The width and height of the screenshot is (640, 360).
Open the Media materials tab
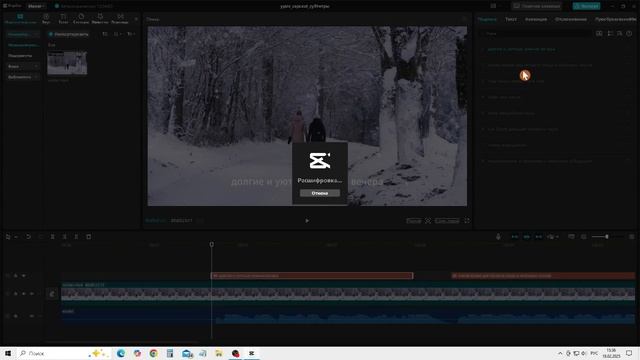[20, 19]
